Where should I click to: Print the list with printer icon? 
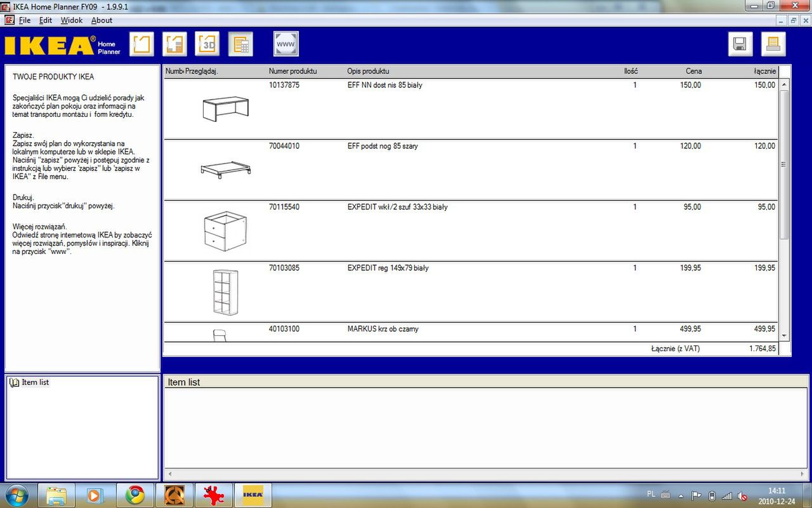pyautogui.click(x=773, y=44)
